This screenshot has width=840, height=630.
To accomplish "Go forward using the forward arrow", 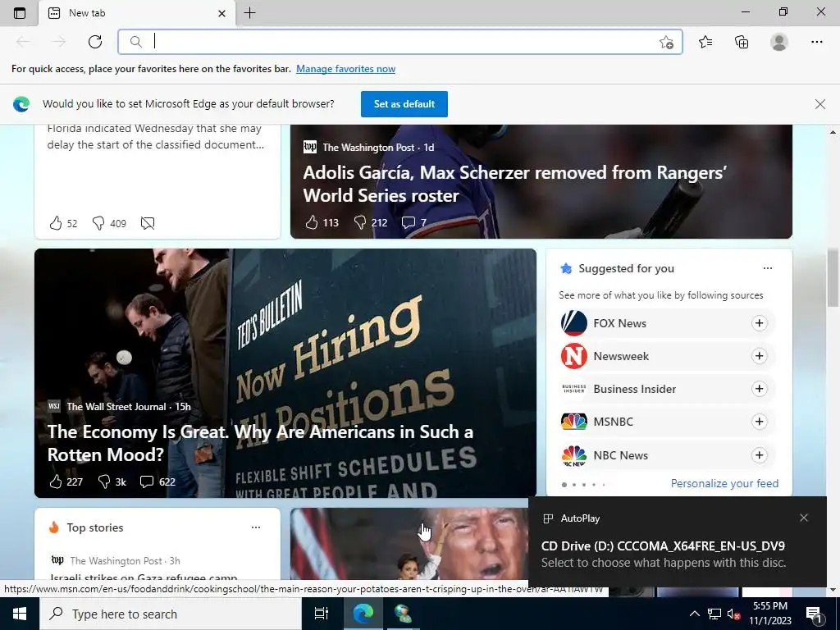I will 59,42.
